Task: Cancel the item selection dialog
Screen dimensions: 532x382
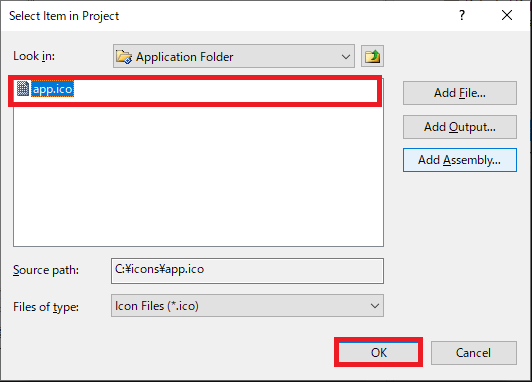Action: [474, 353]
